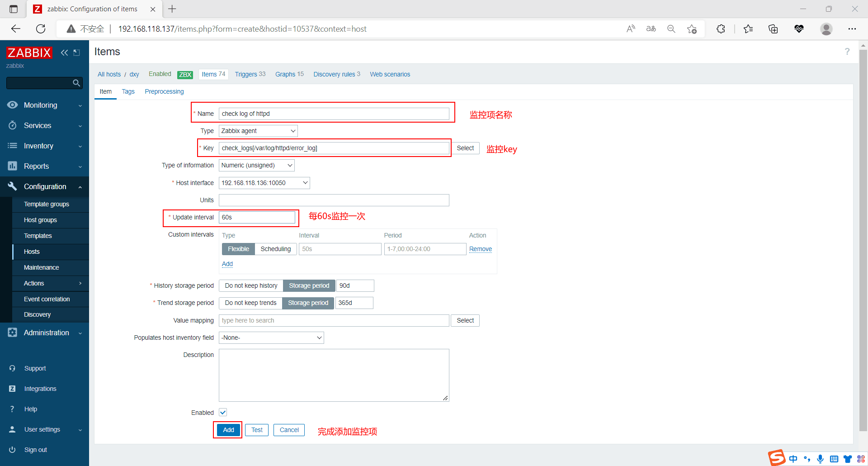
Task: Click the blue Add button
Action: point(228,430)
